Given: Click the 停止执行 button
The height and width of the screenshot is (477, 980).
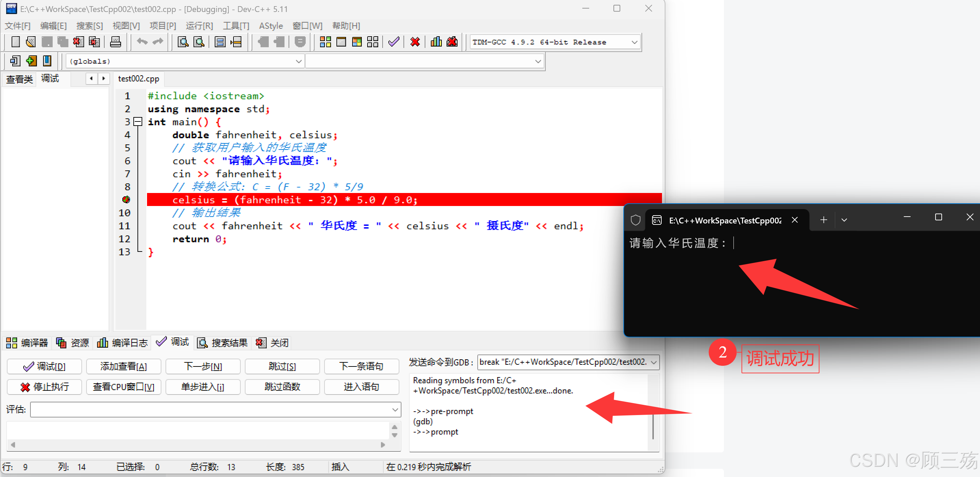Looking at the screenshot, I should [44, 387].
